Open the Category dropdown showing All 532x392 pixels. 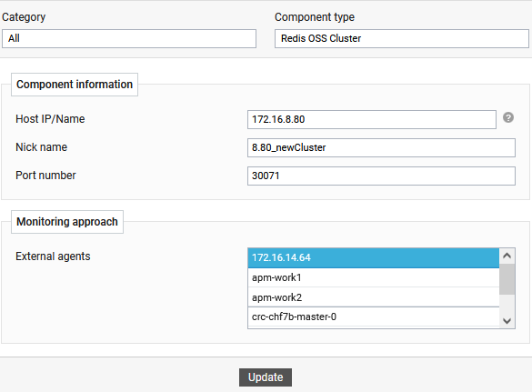point(129,38)
